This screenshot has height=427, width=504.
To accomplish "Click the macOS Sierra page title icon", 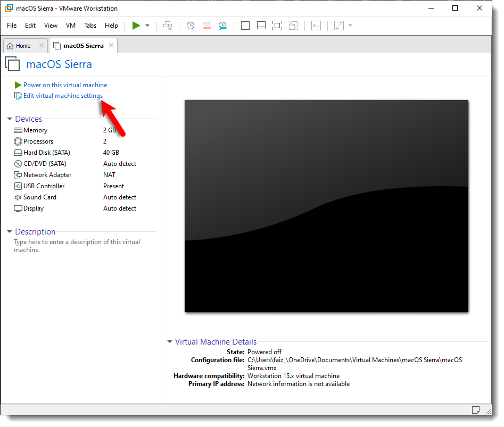I will [x=13, y=64].
